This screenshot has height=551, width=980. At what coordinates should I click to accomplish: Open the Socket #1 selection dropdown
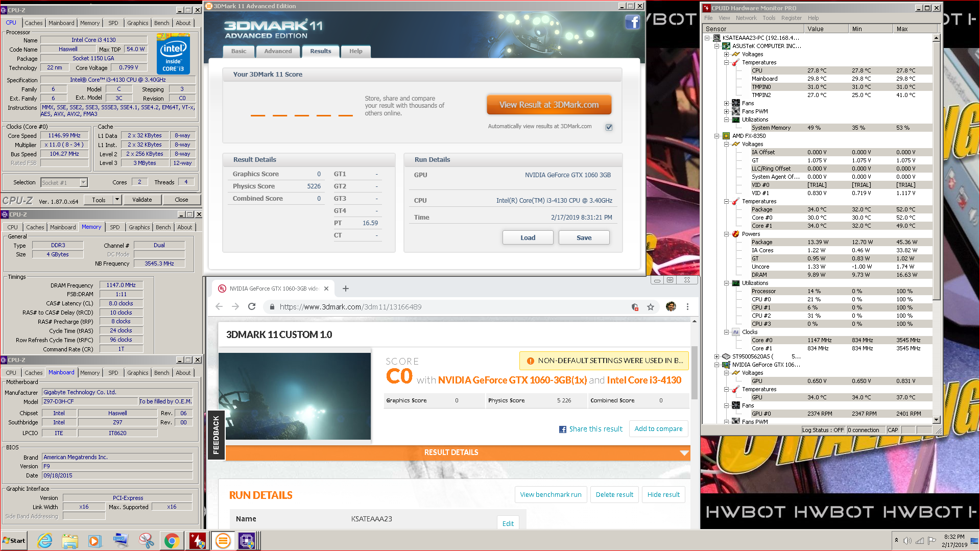click(x=83, y=182)
